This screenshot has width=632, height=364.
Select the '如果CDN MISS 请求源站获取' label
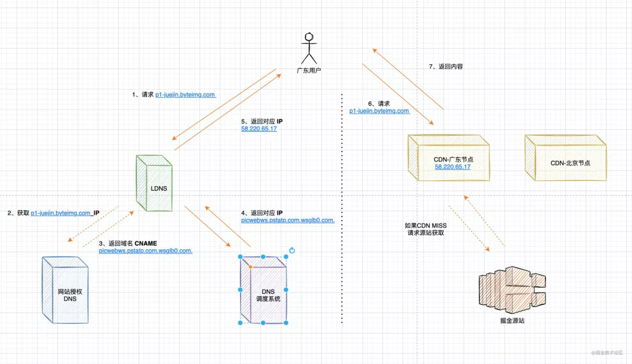(425, 229)
